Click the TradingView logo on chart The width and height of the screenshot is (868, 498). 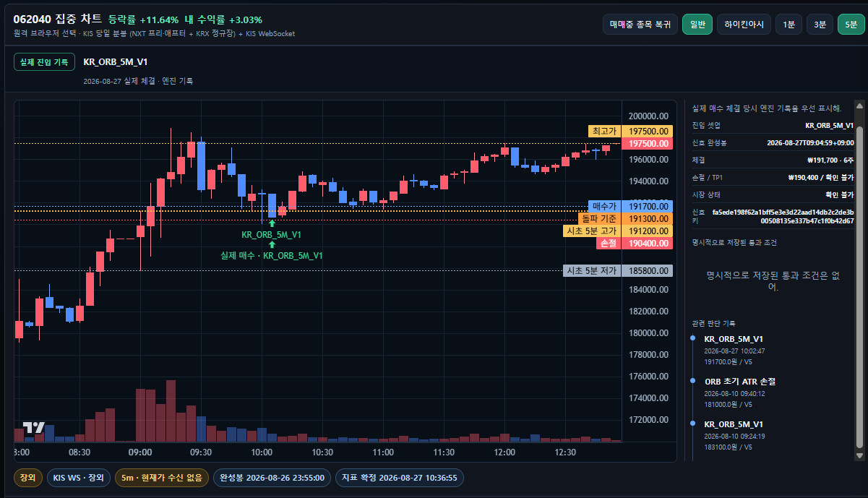tap(34, 427)
